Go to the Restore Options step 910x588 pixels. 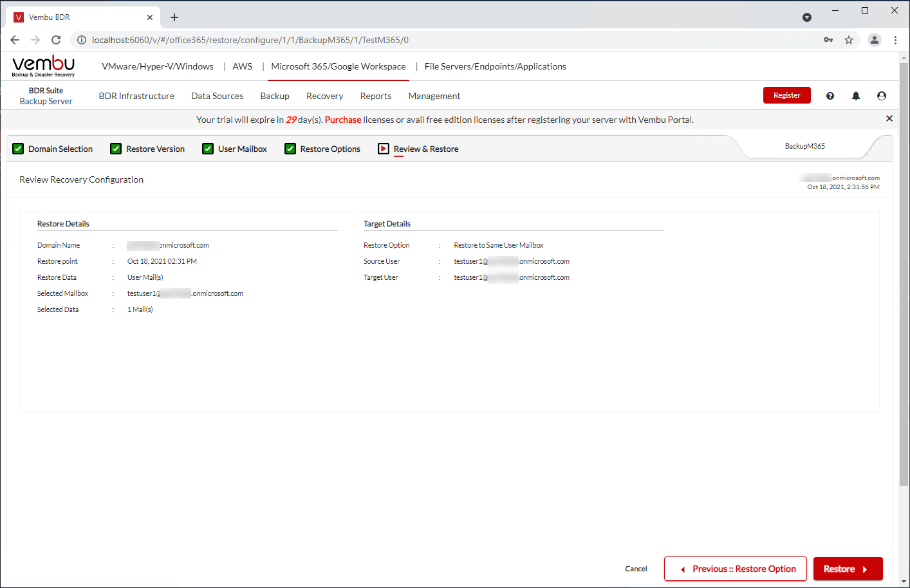pyautogui.click(x=330, y=149)
